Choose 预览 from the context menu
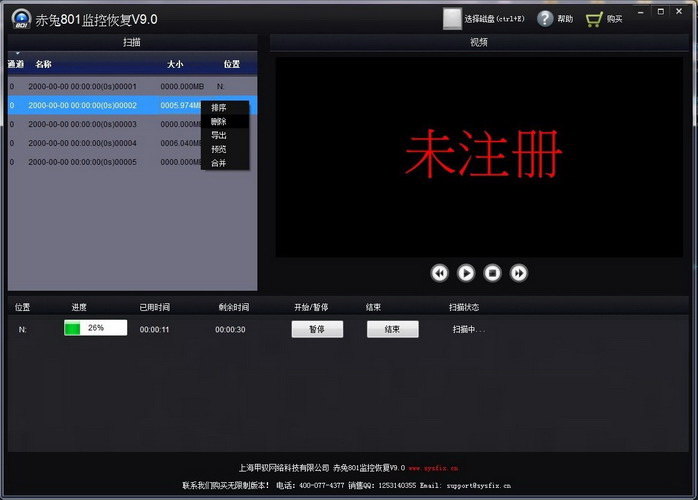The width and height of the screenshot is (698, 500). point(225,149)
